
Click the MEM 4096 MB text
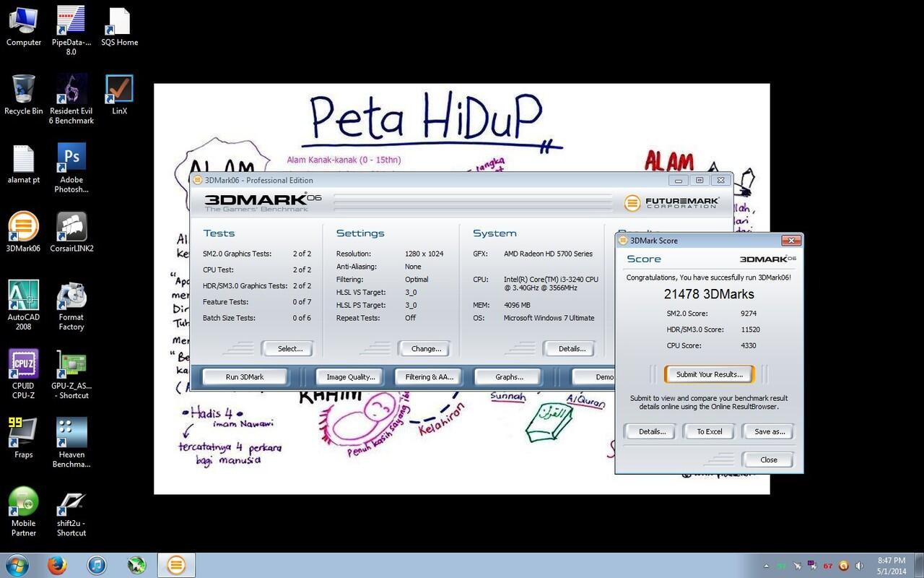point(517,305)
